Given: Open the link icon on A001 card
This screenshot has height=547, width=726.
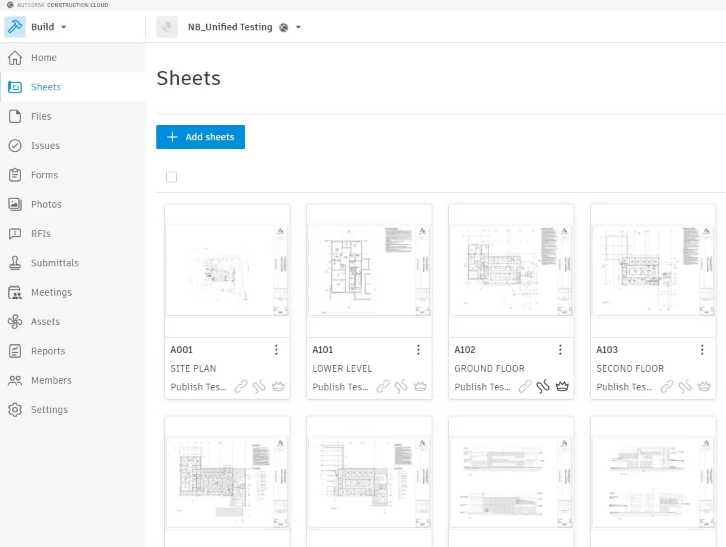Looking at the screenshot, I should (241, 386).
